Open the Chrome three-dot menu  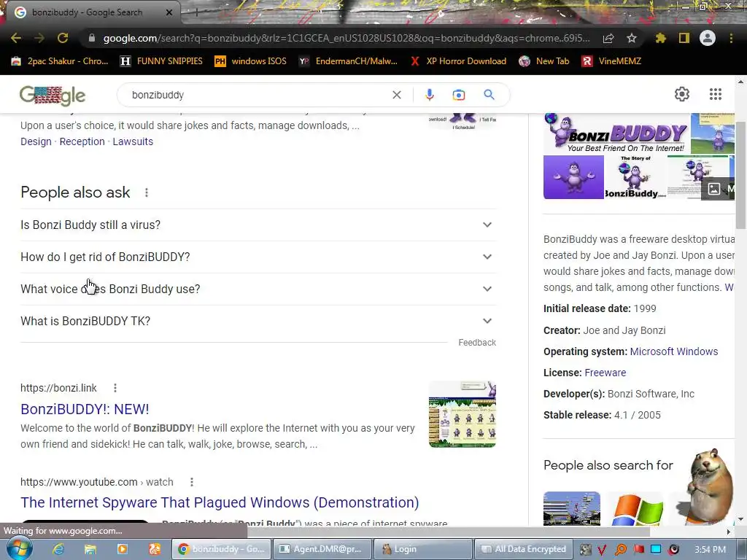click(731, 38)
